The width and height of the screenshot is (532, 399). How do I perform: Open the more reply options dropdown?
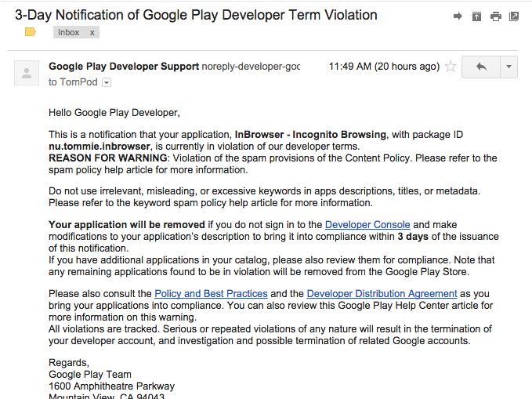click(508, 67)
